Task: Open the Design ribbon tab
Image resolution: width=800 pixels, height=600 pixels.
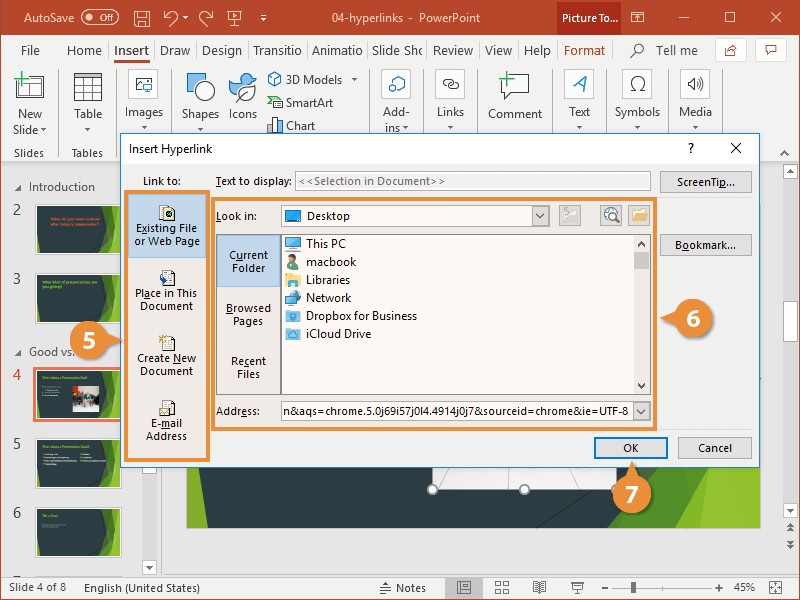Action: coord(221,51)
